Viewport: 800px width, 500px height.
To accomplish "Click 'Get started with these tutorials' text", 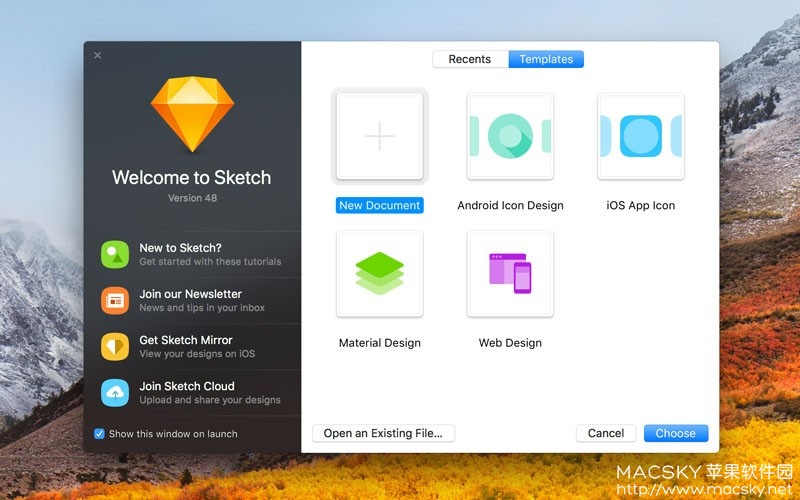I will pyautogui.click(x=210, y=262).
